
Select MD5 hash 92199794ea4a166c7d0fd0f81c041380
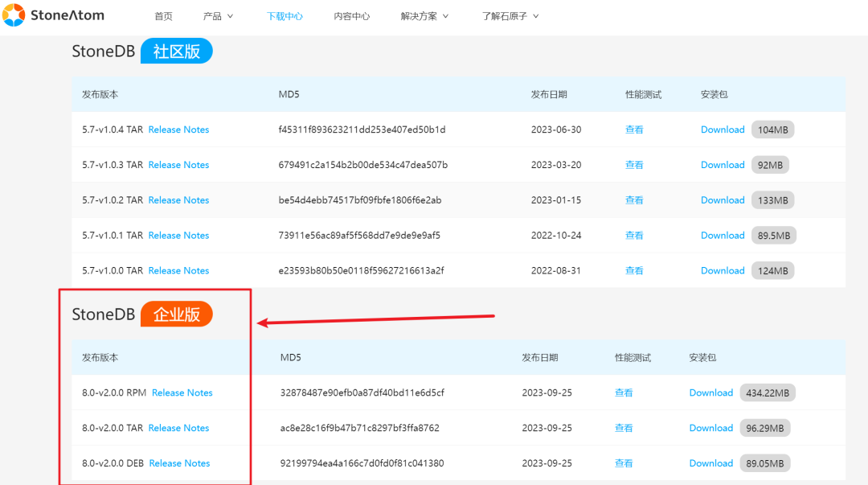click(x=362, y=463)
